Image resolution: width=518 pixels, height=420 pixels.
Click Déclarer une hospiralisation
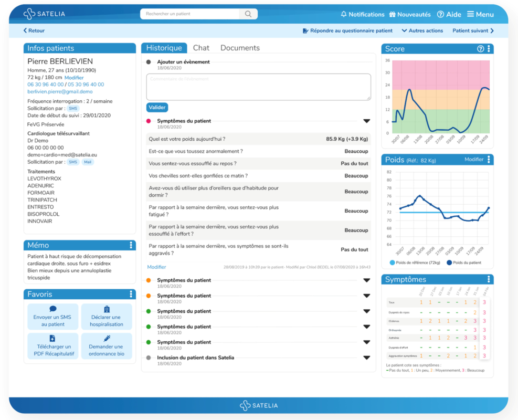tap(107, 317)
